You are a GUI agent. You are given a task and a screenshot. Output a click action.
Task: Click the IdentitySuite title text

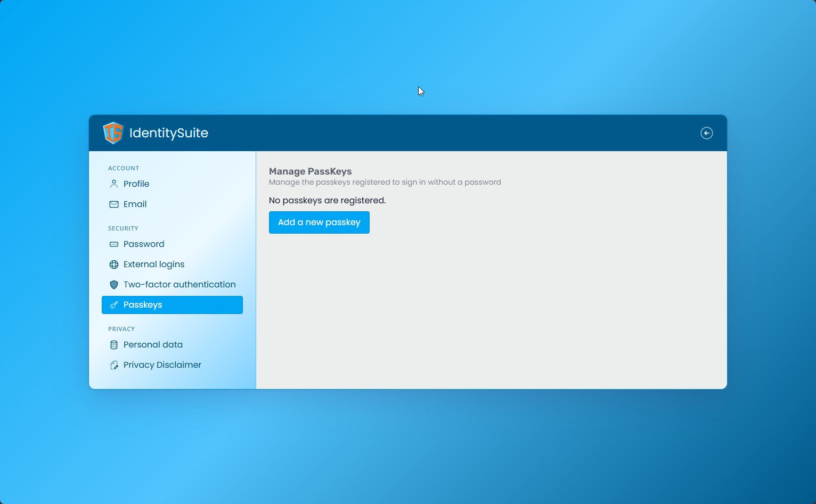(169, 133)
